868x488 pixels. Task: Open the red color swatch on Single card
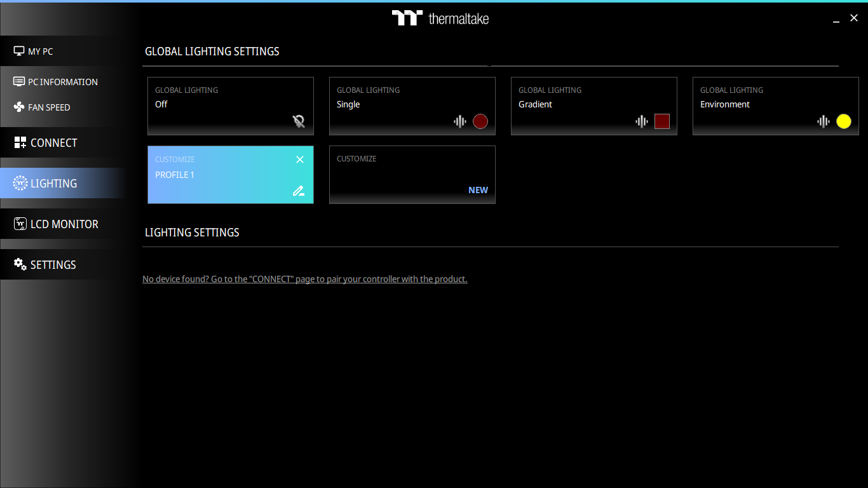480,121
